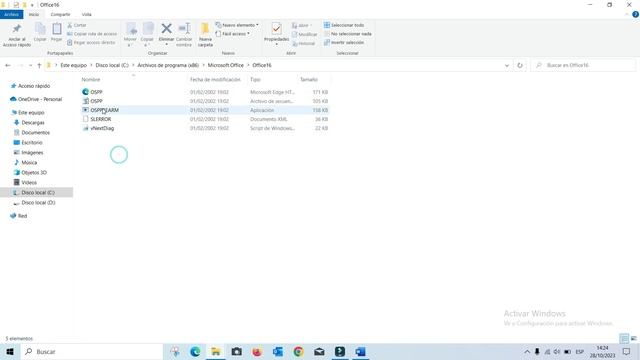The width and height of the screenshot is (640, 360).
Task: Refresh the Office16 folder view
Action: click(520, 65)
